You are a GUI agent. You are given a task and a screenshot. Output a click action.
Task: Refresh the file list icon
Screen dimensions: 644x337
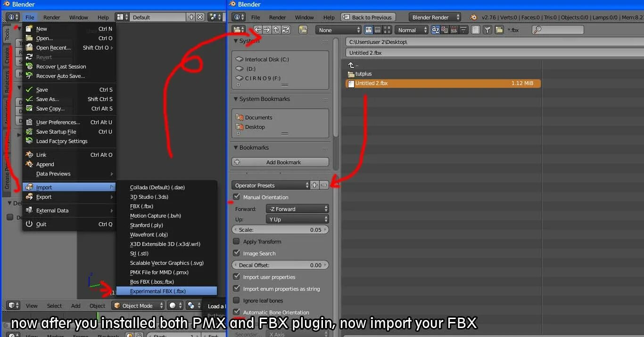[x=285, y=30]
